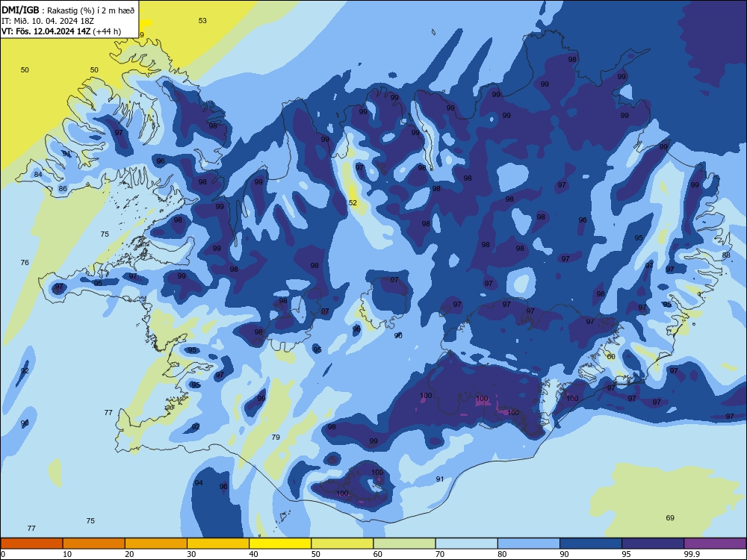Click the humidity value '53' on the map
The image size is (747, 560).
click(x=202, y=20)
